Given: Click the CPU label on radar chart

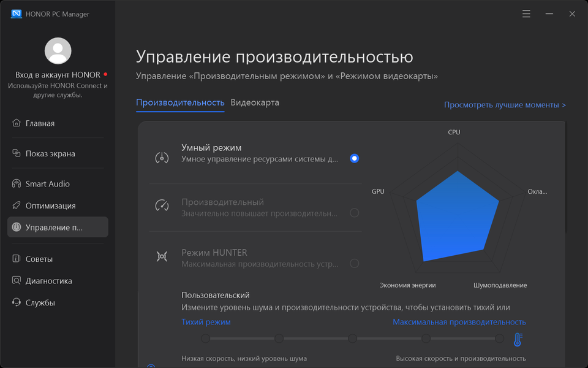Looking at the screenshot, I should point(454,132).
